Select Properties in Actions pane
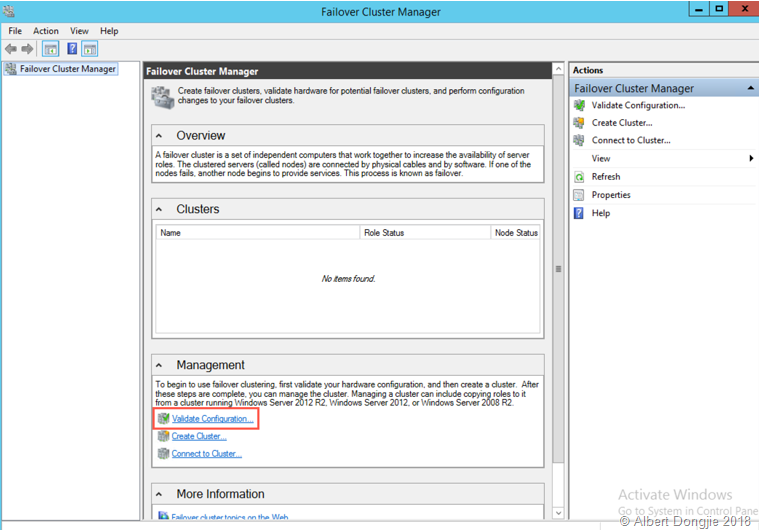 (x=611, y=195)
